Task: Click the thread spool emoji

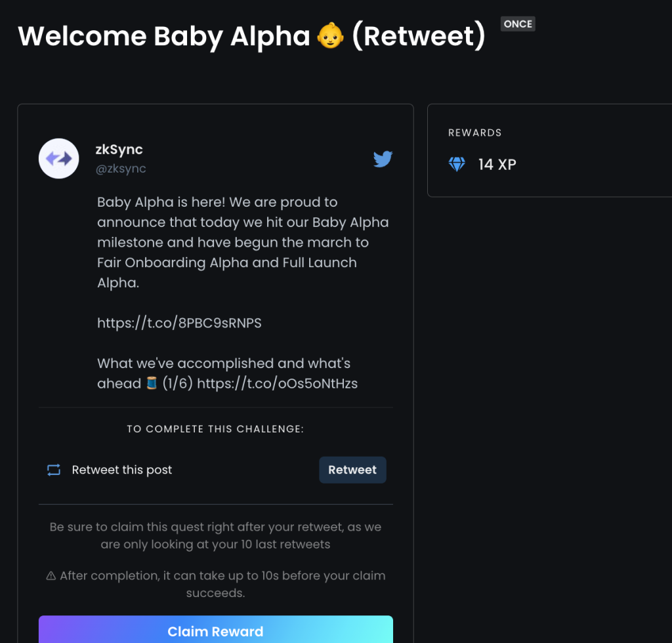Action: point(152,383)
